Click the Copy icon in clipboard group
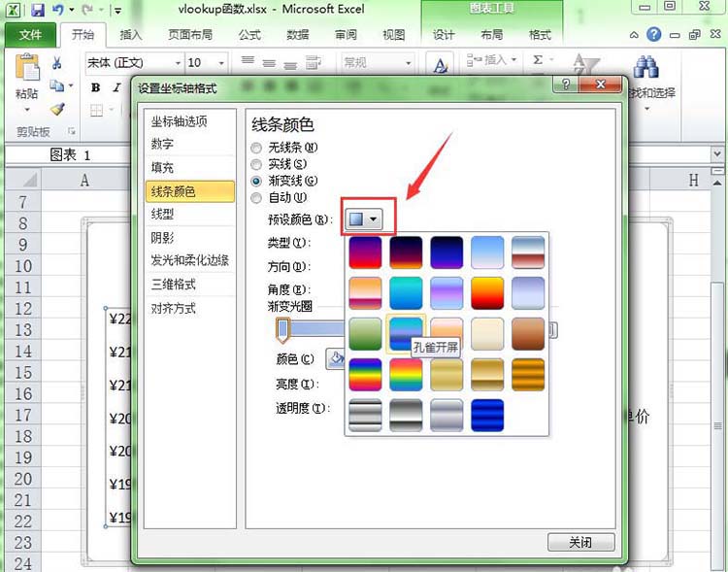This screenshot has width=728, height=572. pos(56,86)
